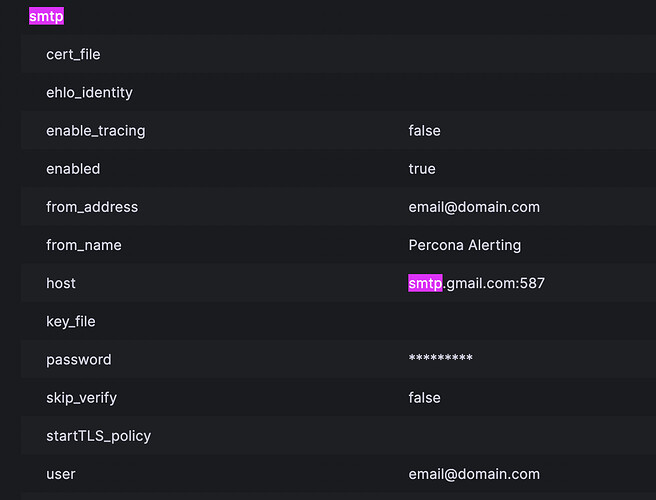Select the true value for enabled
The width and height of the screenshot is (656, 500).
point(422,169)
